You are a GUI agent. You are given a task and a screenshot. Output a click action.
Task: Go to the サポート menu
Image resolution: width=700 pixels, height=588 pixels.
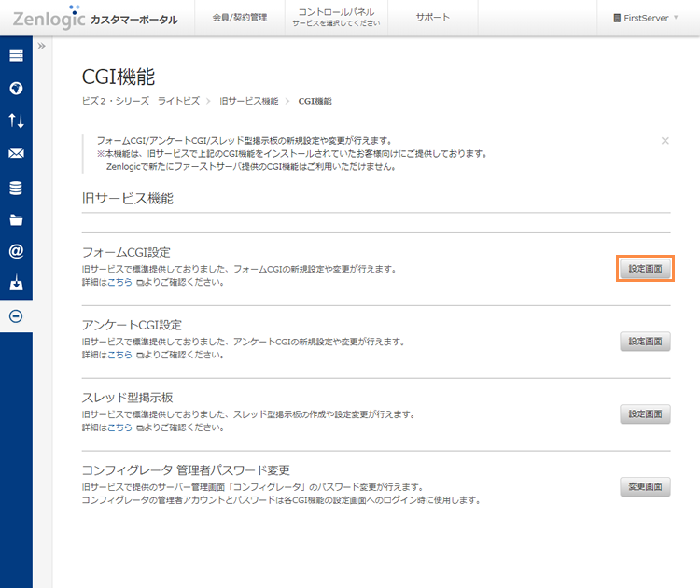point(432,18)
